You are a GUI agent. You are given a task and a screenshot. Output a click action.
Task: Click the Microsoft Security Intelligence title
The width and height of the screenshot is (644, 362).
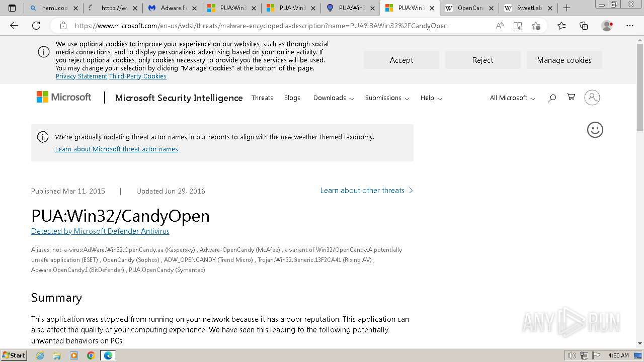coord(179,98)
